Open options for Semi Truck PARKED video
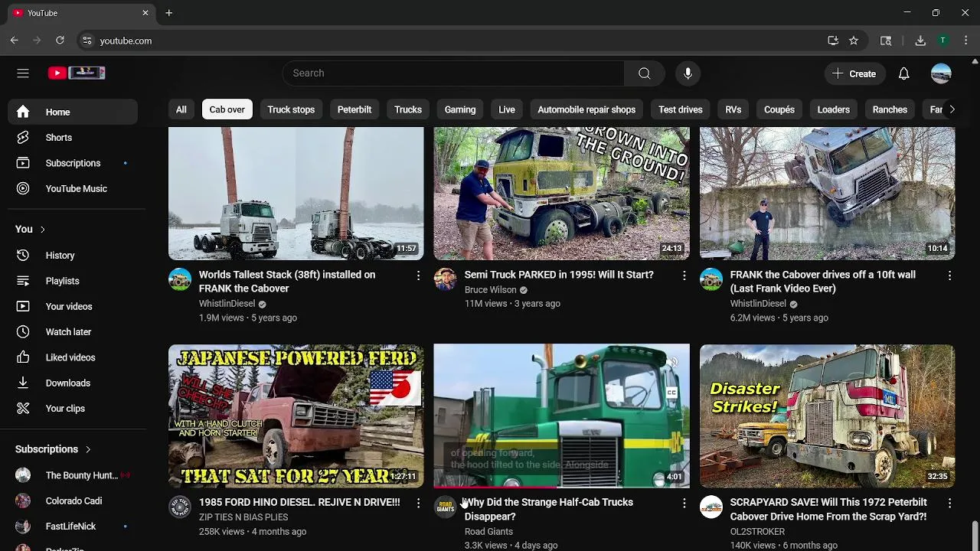This screenshot has width=980, height=551. pos(684,275)
